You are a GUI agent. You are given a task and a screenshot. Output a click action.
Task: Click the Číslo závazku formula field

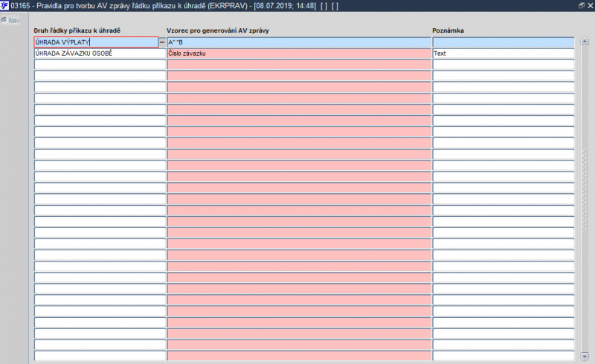[x=299, y=53]
